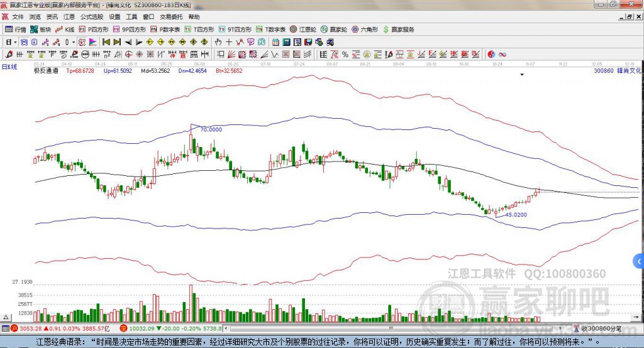Expand the 日 period dropdown
Image resolution: width=644 pixels, height=348 pixels.
15,42
